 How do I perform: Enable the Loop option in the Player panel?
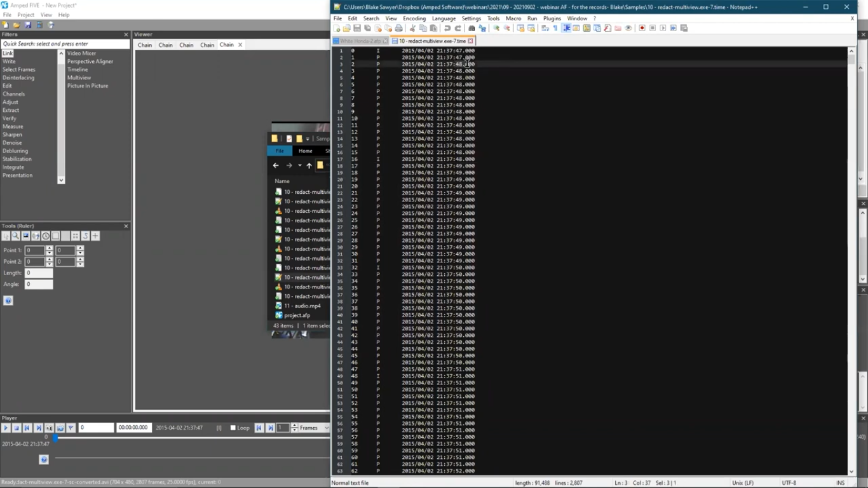234,428
